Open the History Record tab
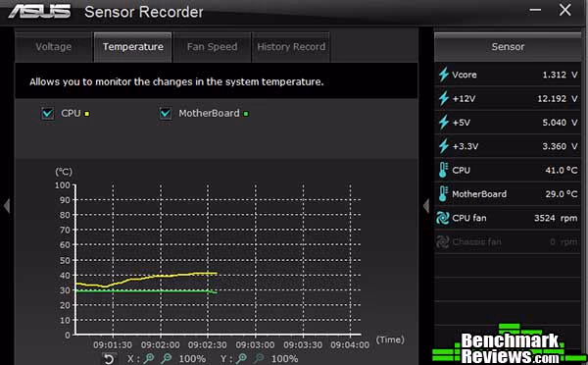The image size is (588, 365). [x=291, y=47]
